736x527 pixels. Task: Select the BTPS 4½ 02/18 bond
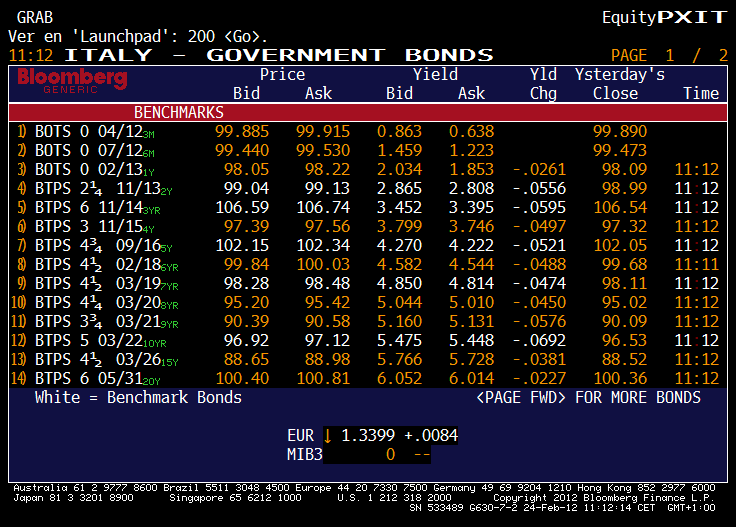click(368, 264)
